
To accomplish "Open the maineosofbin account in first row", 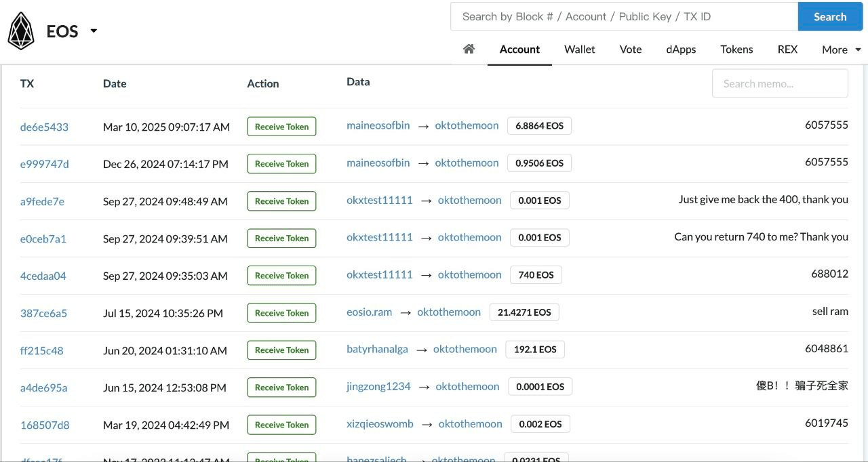I will (x=378, y=125).
